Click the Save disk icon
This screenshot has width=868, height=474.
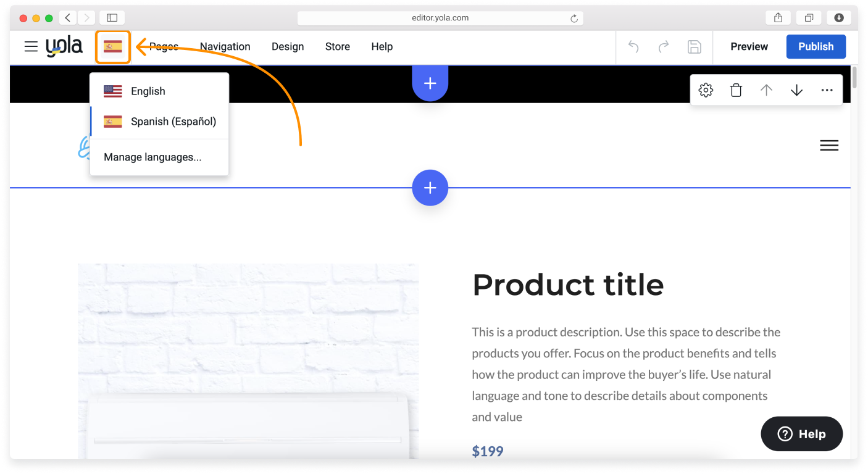coord(694,46)
